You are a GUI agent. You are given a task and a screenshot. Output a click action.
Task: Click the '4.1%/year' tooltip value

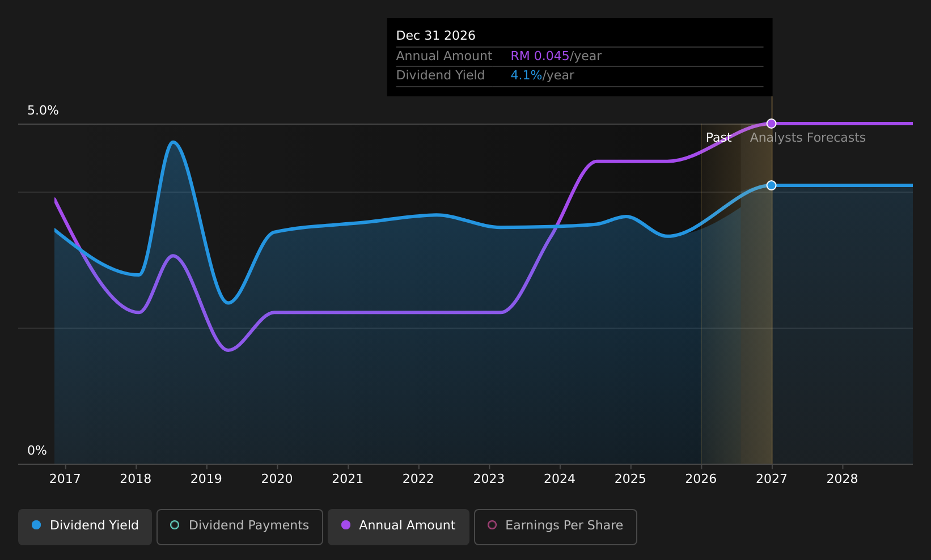(x=543, y=75)
